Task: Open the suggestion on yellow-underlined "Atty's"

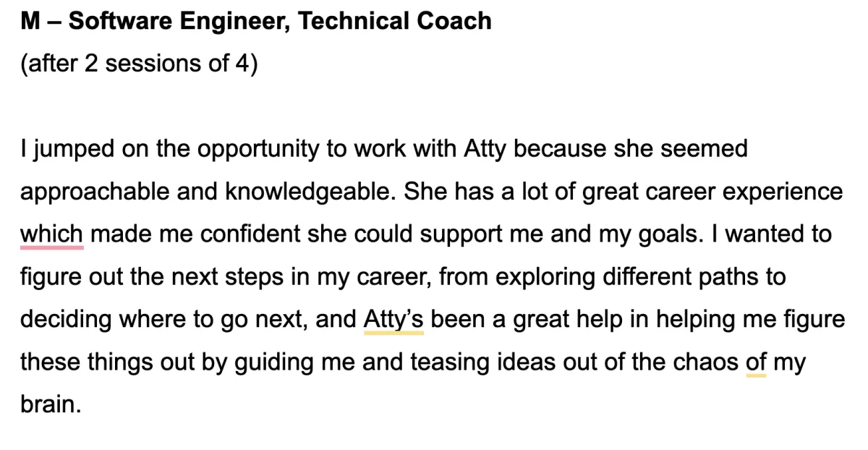Action: 393,320
